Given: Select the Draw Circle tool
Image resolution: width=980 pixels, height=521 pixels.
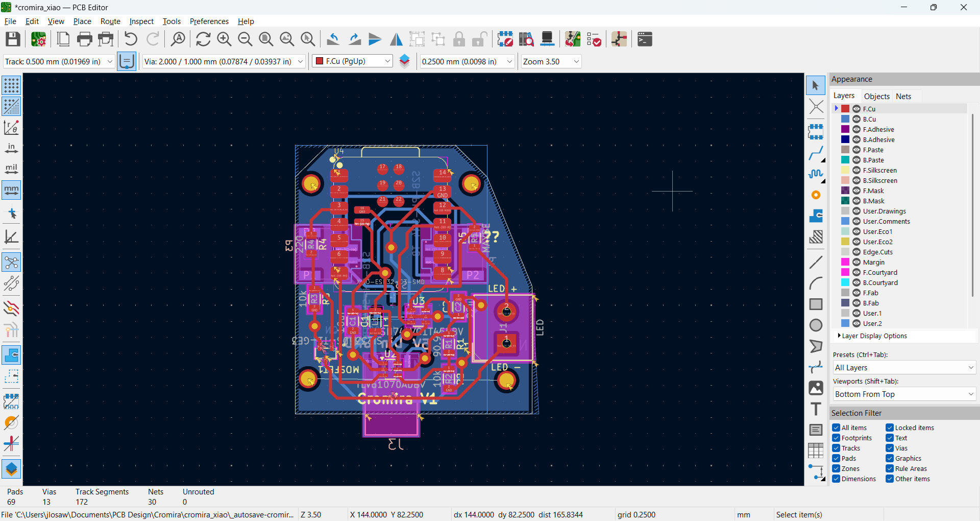Looking at the screenshot, I should [x=816, y=325].
